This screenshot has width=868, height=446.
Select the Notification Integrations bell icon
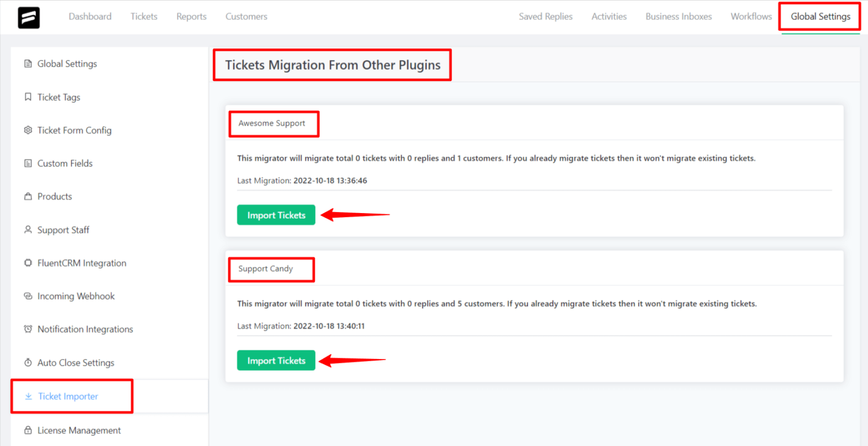point(27,329)
